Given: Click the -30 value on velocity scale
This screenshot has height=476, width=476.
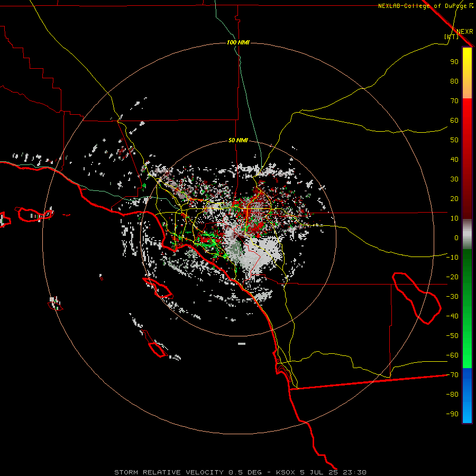Looking at the screenshot, I should point(452,297).
